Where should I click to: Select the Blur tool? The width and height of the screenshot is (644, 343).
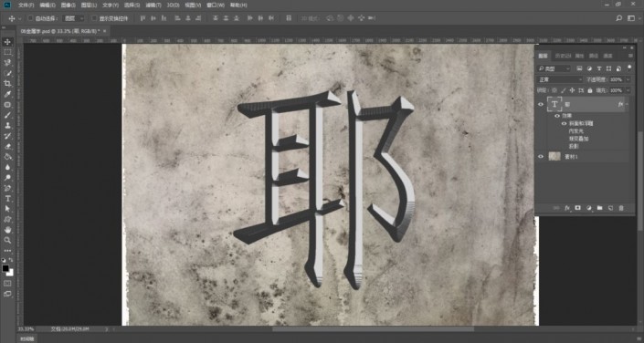click(7, 168)
